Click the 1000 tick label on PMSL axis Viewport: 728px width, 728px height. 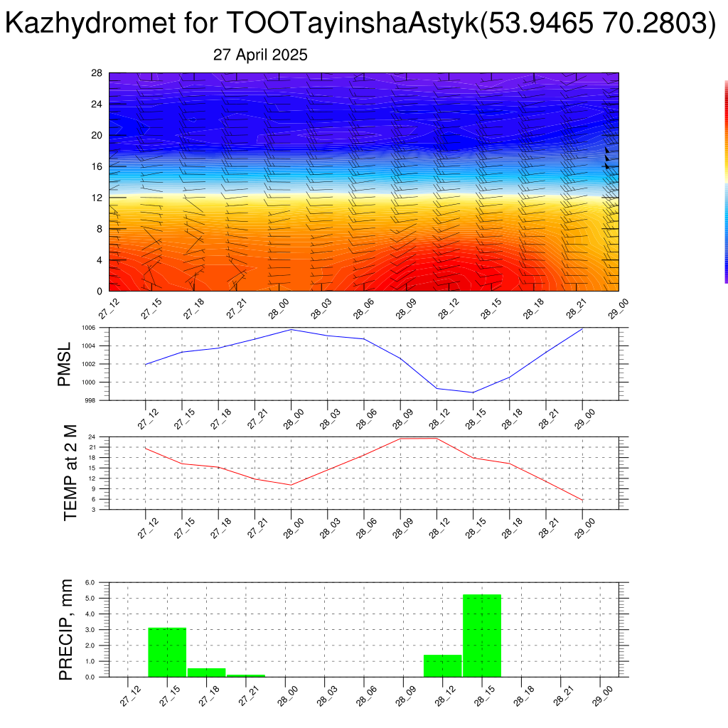click(89, 382)
